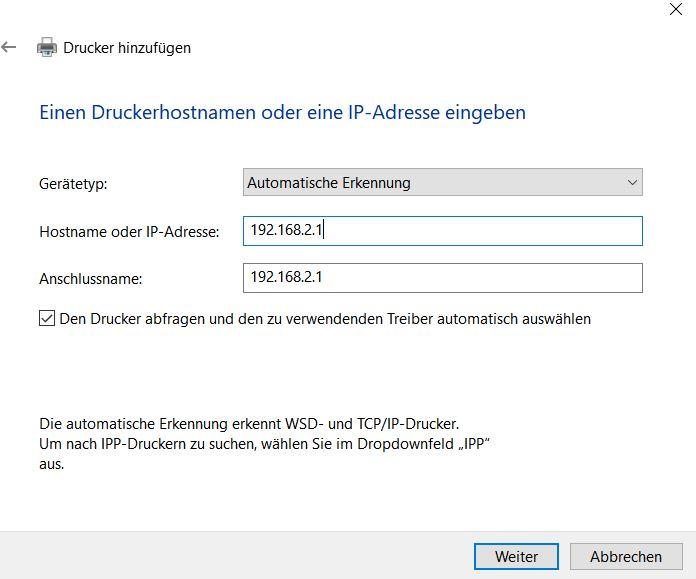Viewport: 696px width, 579px height.
Task: Open the Gerätetyp dropdown
Action: pyautogui.click(x=443, y=182)
